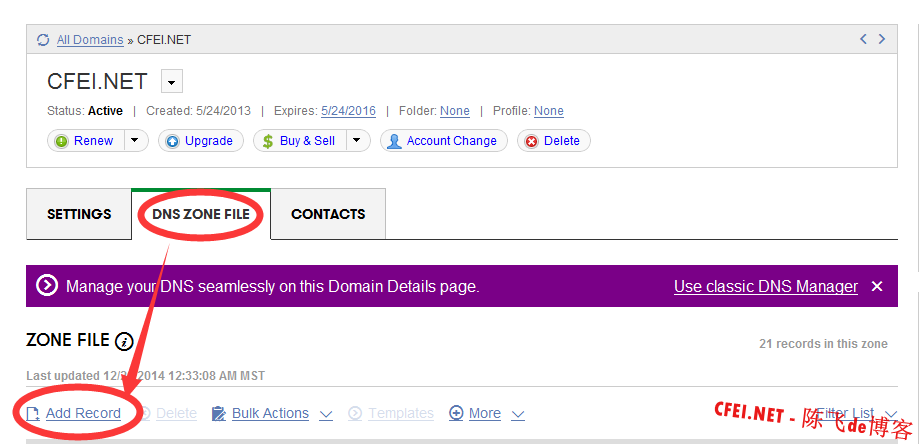Switch to the Settings tab
Viewport: 919px width, 444px height.
point(79,214)
